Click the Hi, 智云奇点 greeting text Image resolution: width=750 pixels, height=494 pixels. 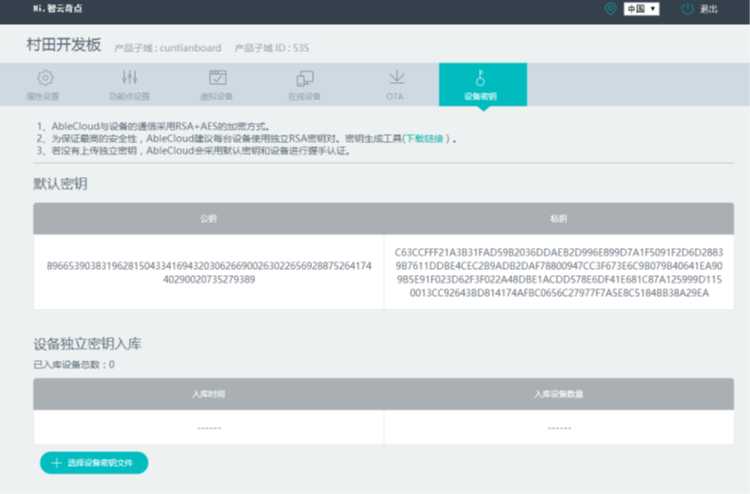point(57,9)
